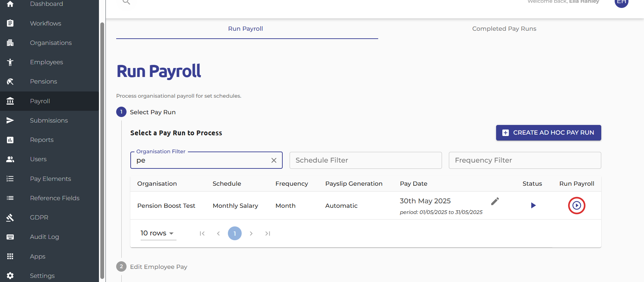
Task: Click the Users people icon
Action: [x=10, y=159]
